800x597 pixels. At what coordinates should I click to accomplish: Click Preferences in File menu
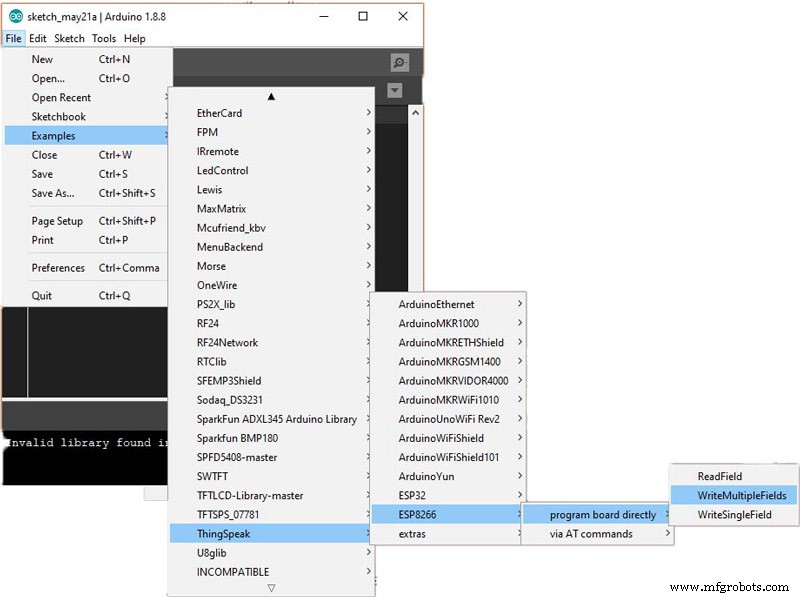coord(58,268)
